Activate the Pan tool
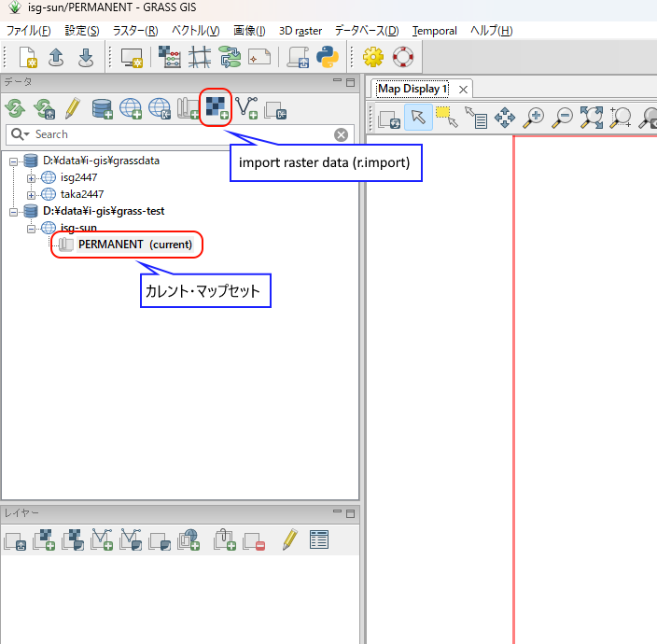Image resolution: width=657 pixels, height=644 pixels. [x=505, y=118]
